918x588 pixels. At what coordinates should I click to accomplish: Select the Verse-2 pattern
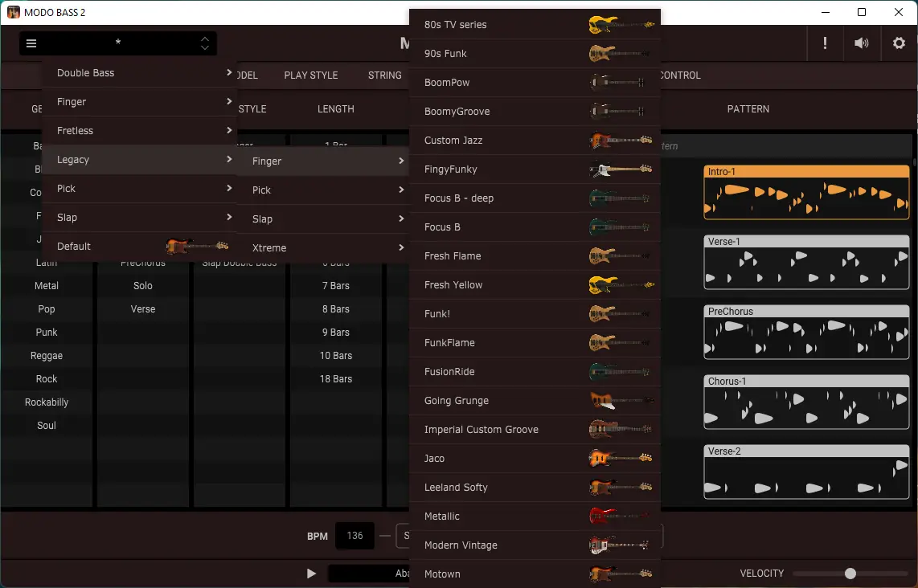click(806, 472)
